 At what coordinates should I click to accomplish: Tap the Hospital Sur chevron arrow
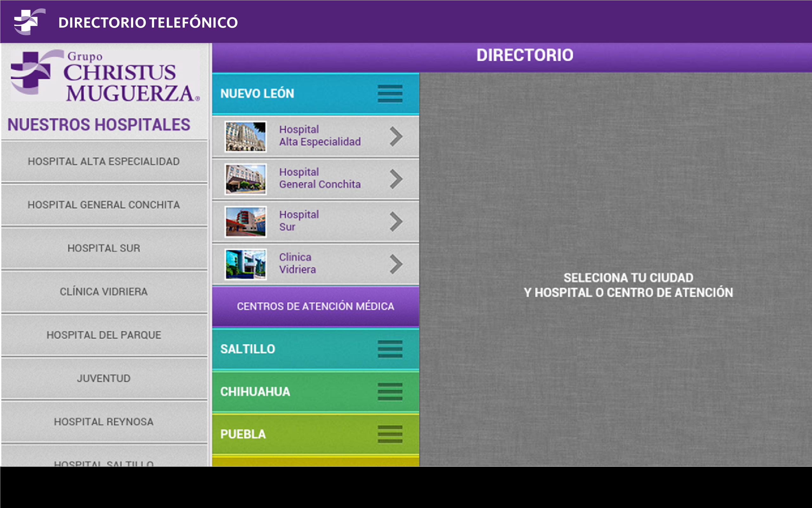[x=396, y=222]
